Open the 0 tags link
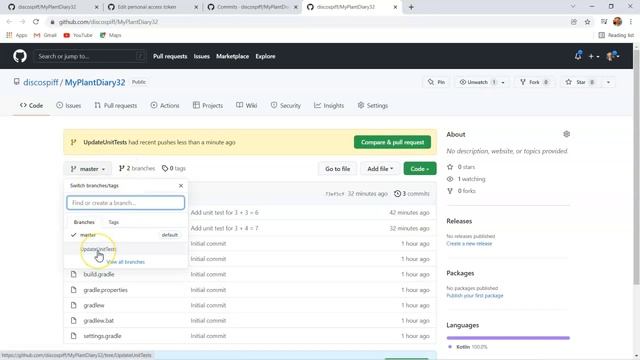Screen dimensions: 640x360 click(x=174, y=168)
